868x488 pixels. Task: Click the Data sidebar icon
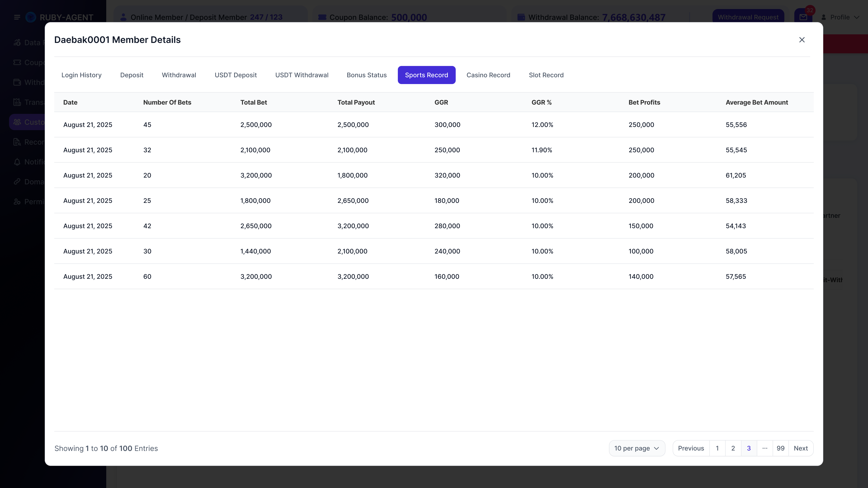click(17, 42)
